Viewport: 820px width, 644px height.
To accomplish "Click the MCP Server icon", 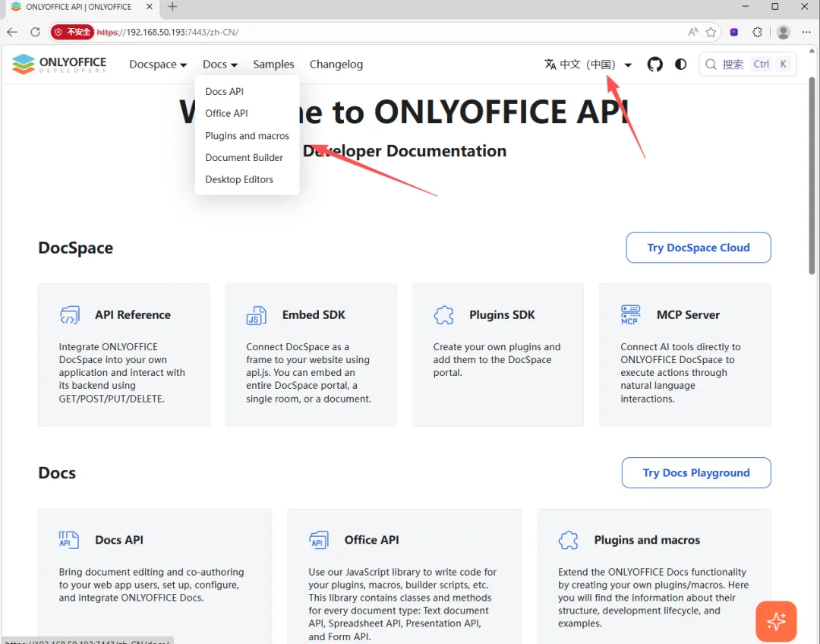I will 630,315.
